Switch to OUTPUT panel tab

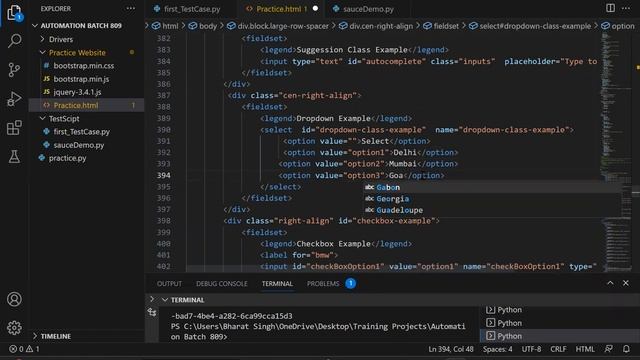[169, 284]
